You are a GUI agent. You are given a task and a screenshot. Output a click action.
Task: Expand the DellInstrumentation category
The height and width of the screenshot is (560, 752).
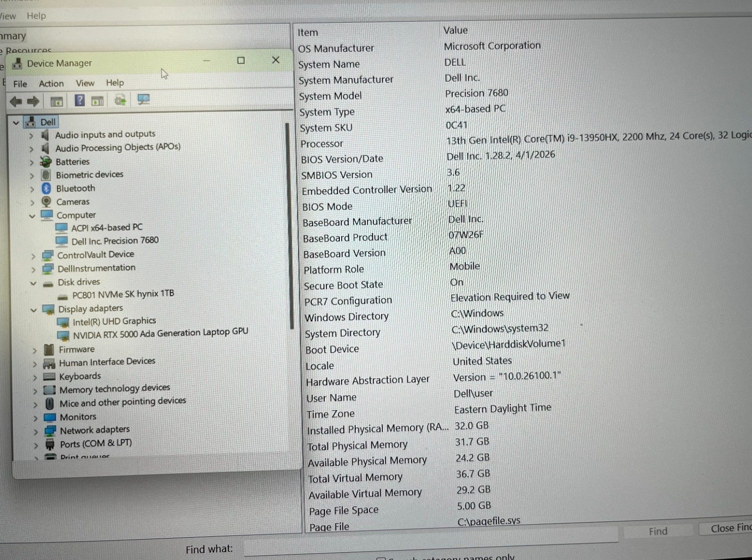coord(33,270)
